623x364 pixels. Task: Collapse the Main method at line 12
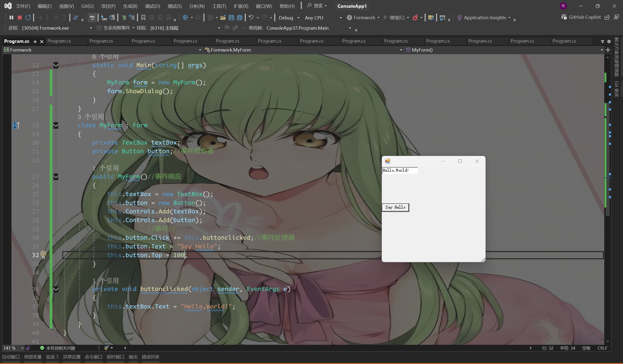(x=56, y=65)
